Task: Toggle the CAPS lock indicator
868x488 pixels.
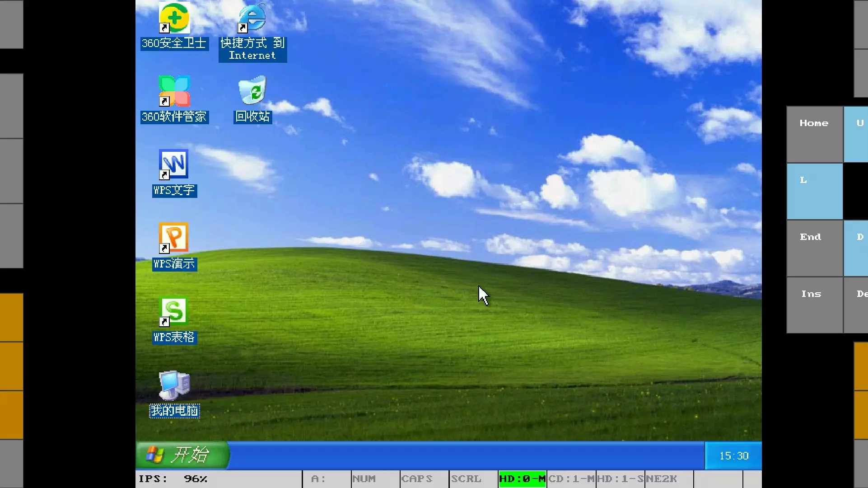Action: click(x=425, y=479)
